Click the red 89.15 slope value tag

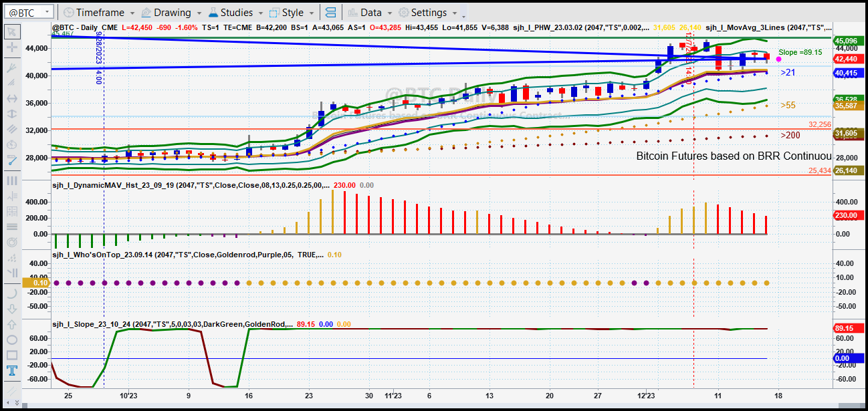[x=847, y=329]
